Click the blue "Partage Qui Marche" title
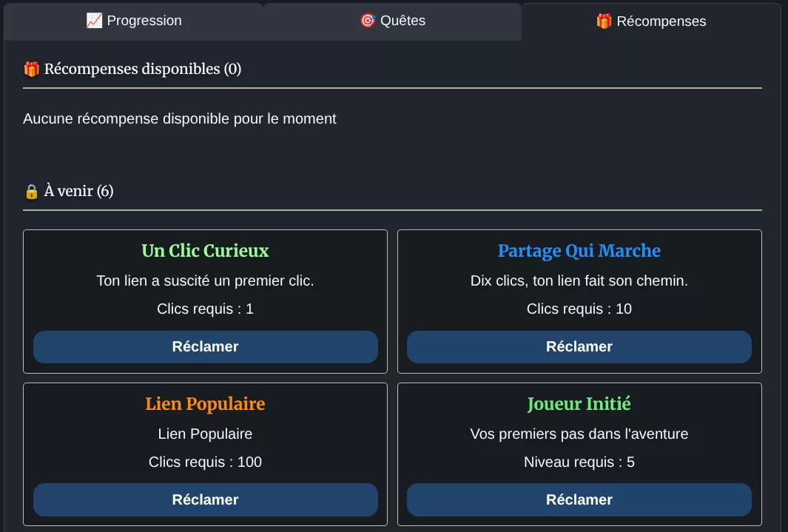This screenshot has height=532, width=788. pyautogui.click(x=579, y=251)
